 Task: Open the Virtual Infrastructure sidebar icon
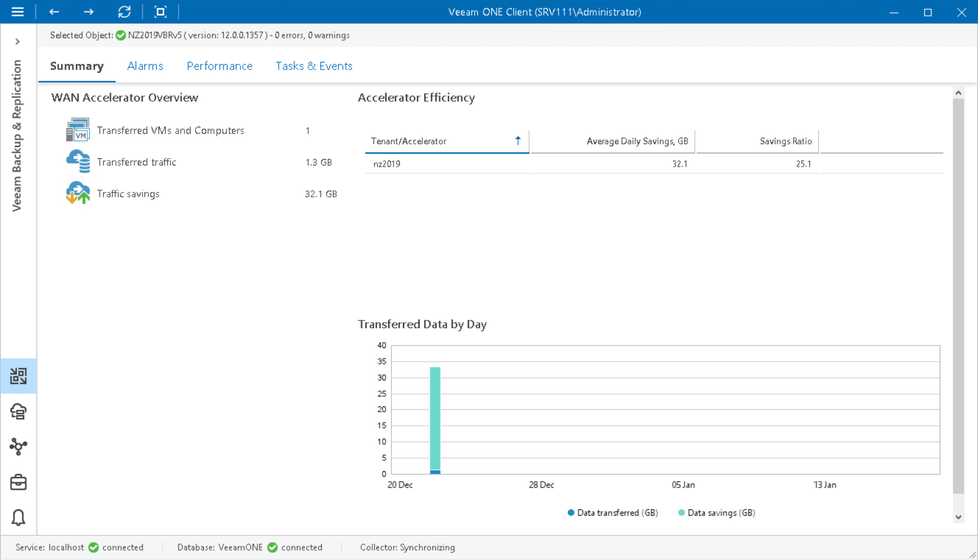(18, 411)
